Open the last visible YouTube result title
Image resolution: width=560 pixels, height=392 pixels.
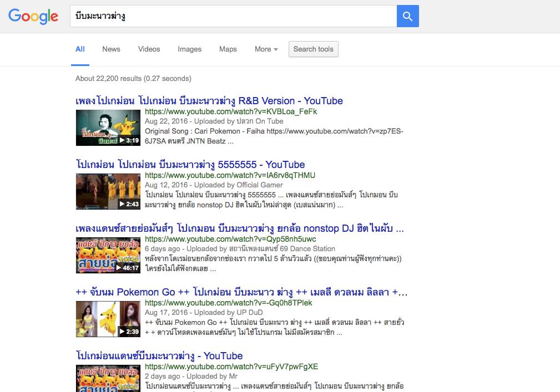pyautogui.click(x=159, y=356)
